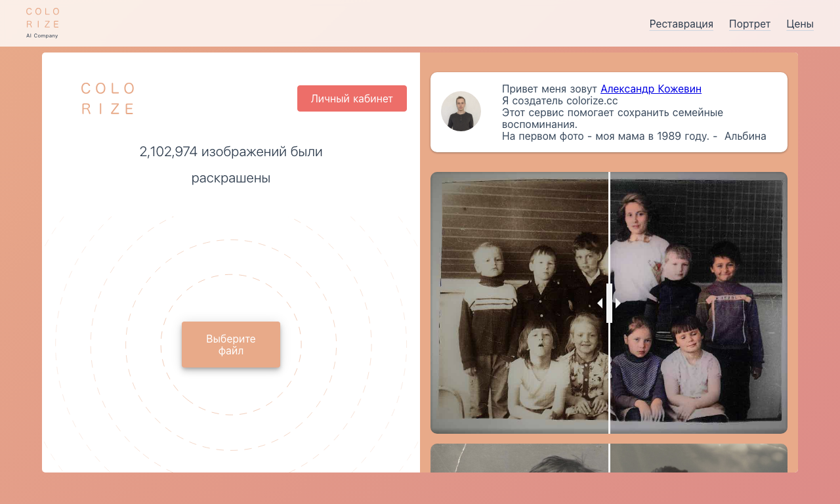
Task: Go to the Цены pricing page
Action: 800,24
